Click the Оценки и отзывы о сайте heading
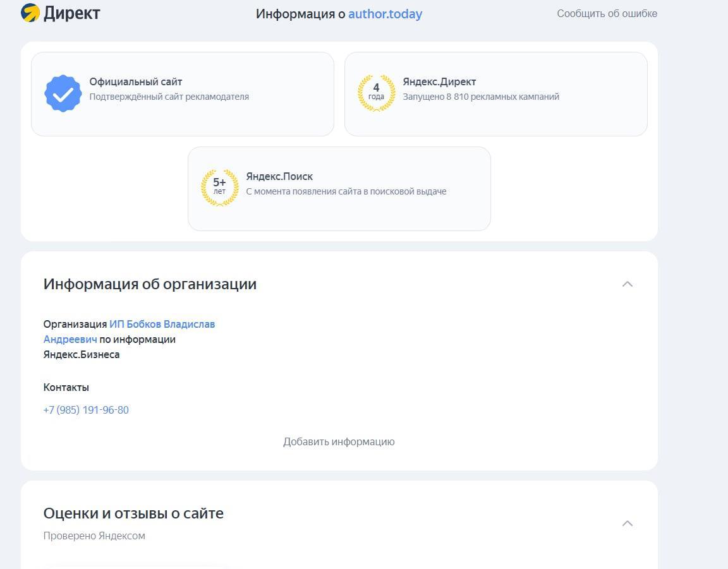 (133, 513)
